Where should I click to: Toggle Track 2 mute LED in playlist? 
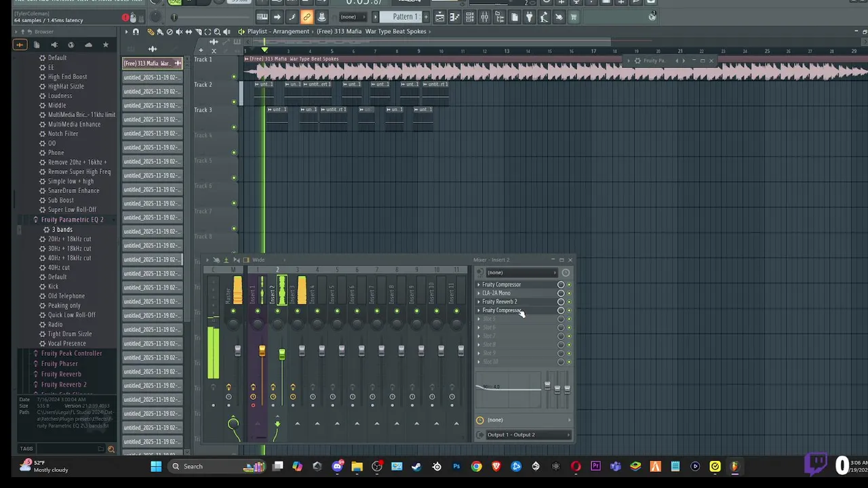click(234, 102)
